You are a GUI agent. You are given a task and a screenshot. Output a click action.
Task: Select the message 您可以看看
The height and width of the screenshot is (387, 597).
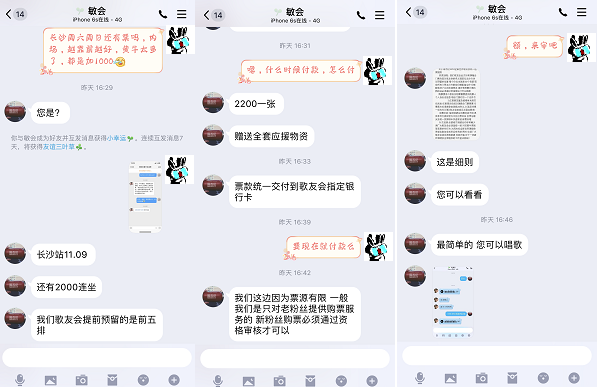pyautogui.click(x=459, y=195)
